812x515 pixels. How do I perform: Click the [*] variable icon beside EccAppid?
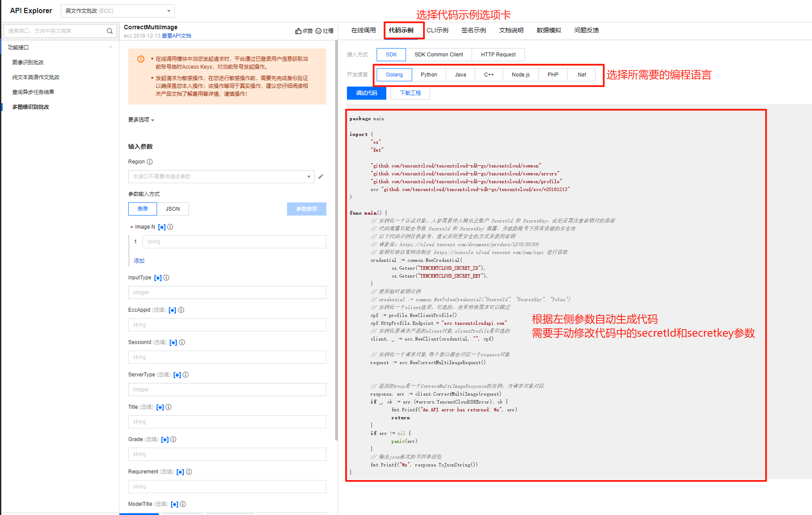point(172,310)
